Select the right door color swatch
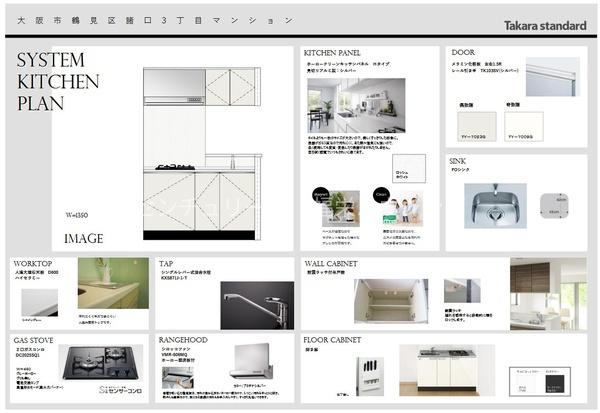 click(525, 125)
